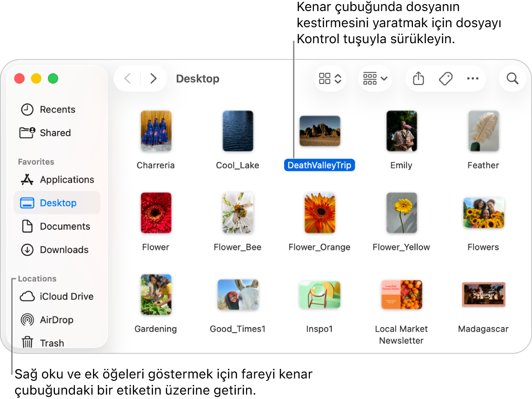Open the Flower_Bee image thumbnail
The width and height of the screenshot is (532, 399).
[238, 213]
